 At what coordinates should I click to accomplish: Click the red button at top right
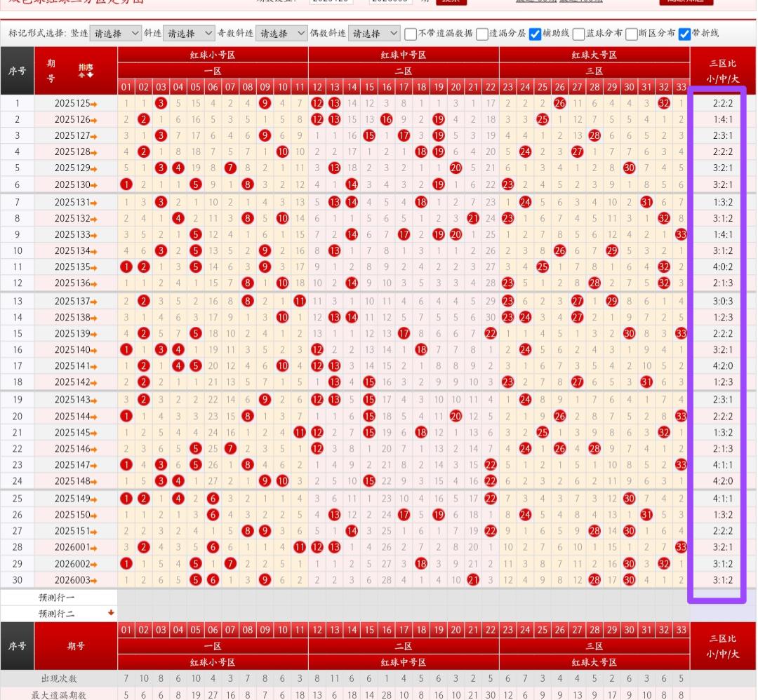tap(686, 1)
